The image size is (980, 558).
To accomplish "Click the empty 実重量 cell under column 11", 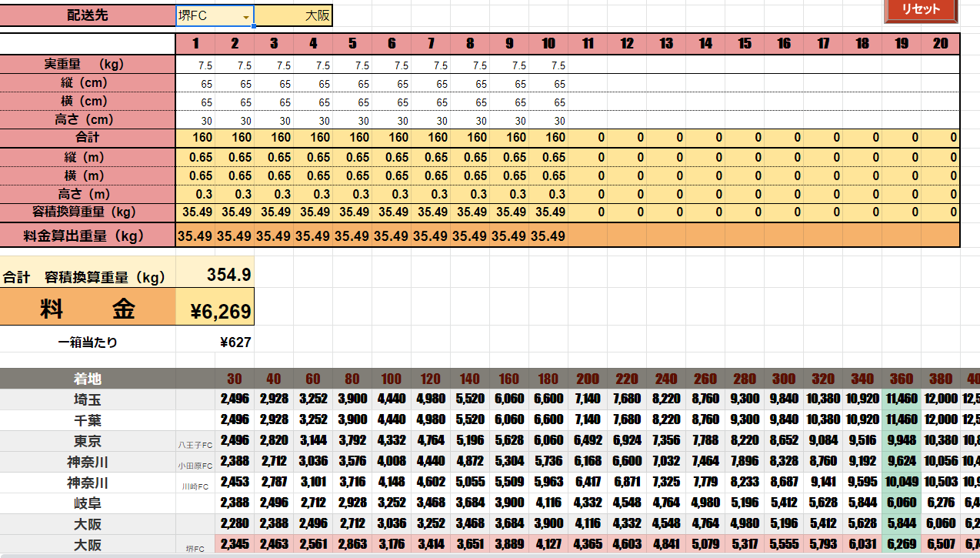I will pos(588,65).
